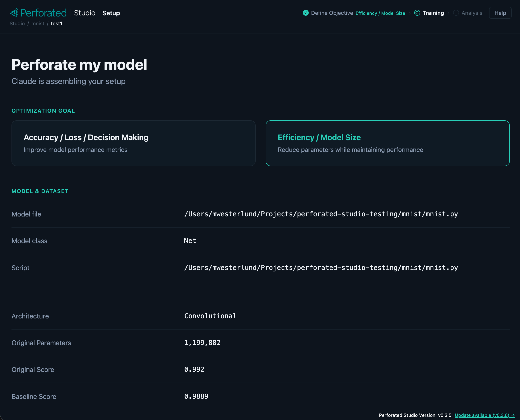
Task: Click the green Define Objective checkmark icon
Action: pos(306,13)
